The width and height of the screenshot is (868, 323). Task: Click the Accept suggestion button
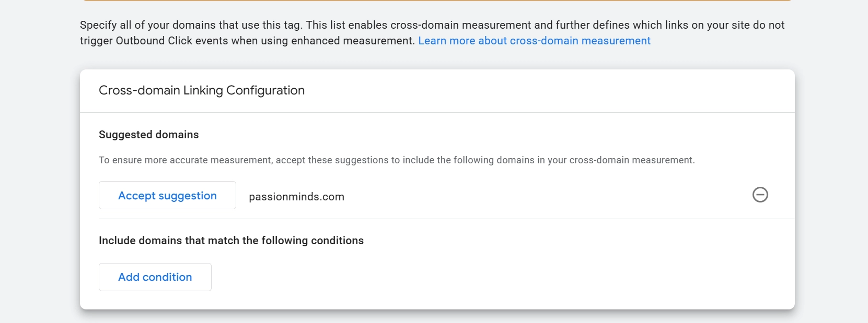(x=167, y=196)
